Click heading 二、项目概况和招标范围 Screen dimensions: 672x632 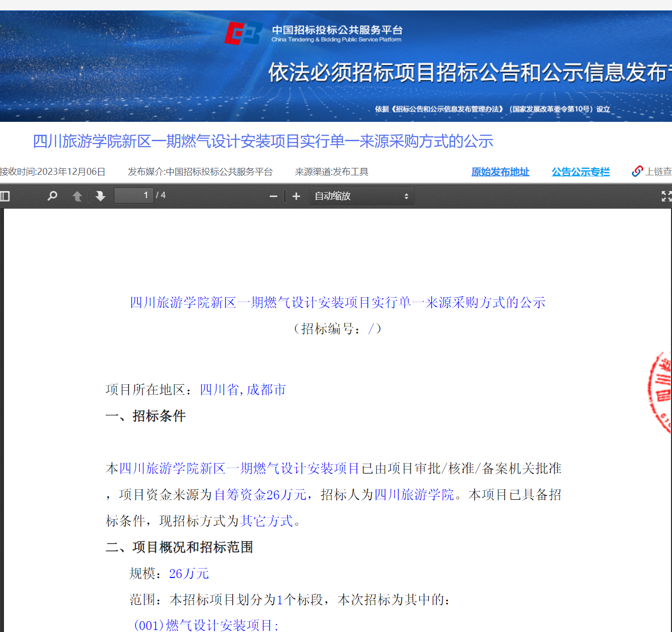(179, 547)
